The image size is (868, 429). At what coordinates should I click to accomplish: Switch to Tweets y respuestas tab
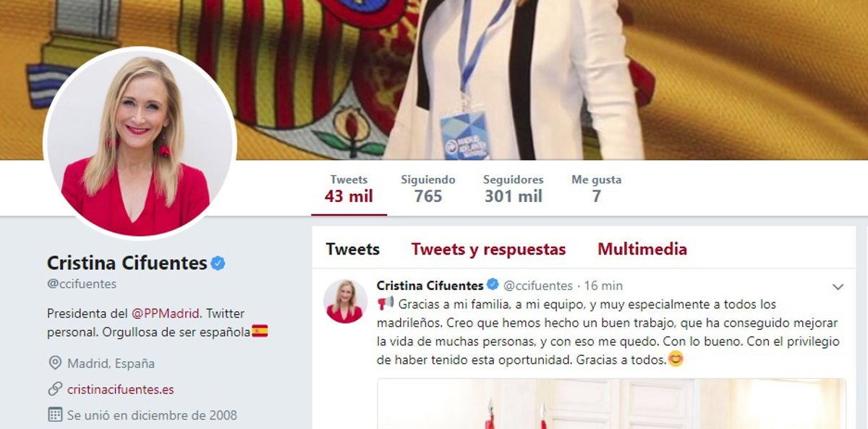pos(489,250)
